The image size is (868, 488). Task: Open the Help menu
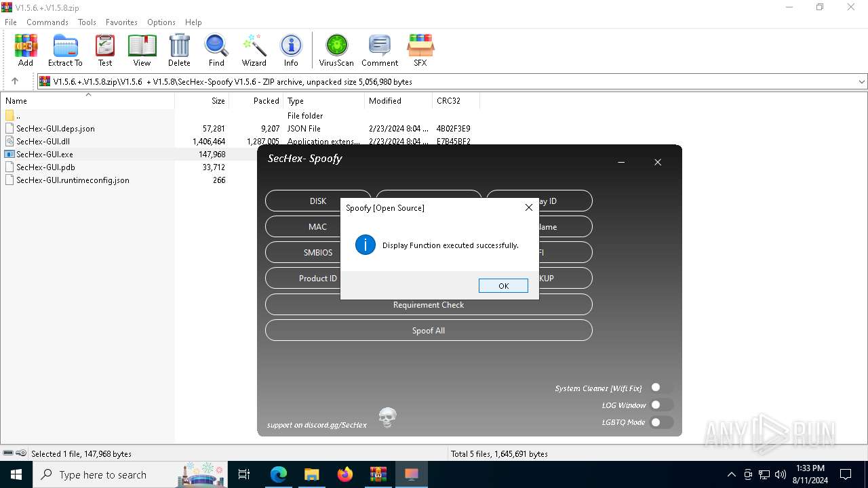(193, 22)
